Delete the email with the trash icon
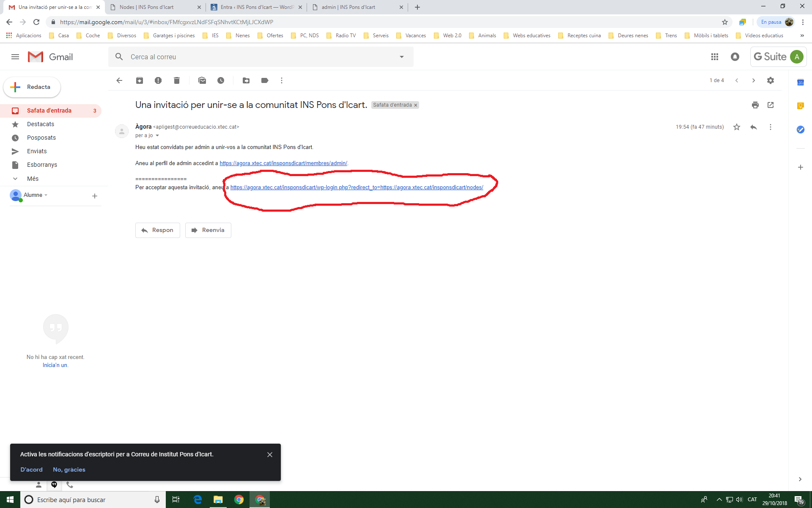The image size is (812, 508). coord(177,80)
